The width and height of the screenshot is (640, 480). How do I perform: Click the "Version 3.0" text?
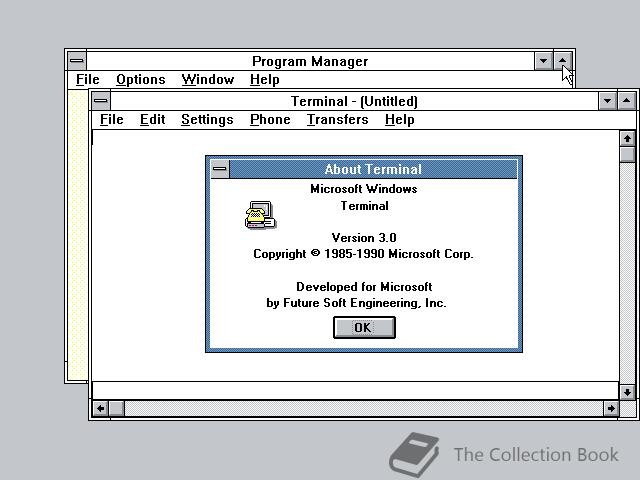[364, 238]
